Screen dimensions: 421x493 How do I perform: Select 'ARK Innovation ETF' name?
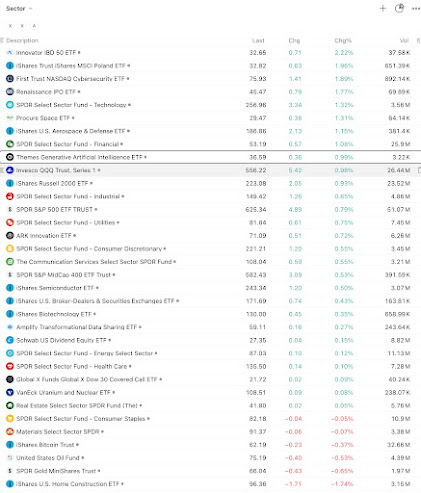pyautogui.click(x=44, y=236)
